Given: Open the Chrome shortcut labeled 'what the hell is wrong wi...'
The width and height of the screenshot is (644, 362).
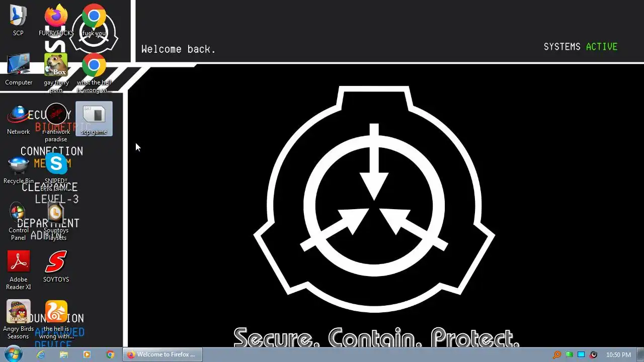Looking at the screenshot, I should coord(94,72).
